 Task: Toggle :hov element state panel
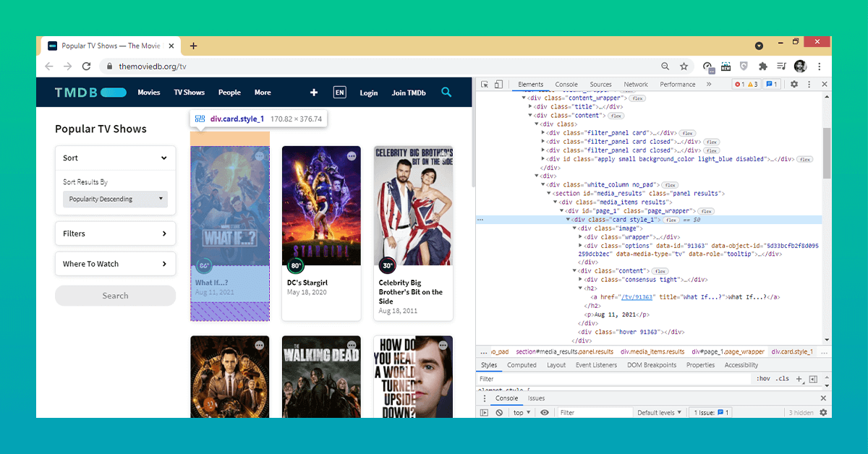click(762, 379)
